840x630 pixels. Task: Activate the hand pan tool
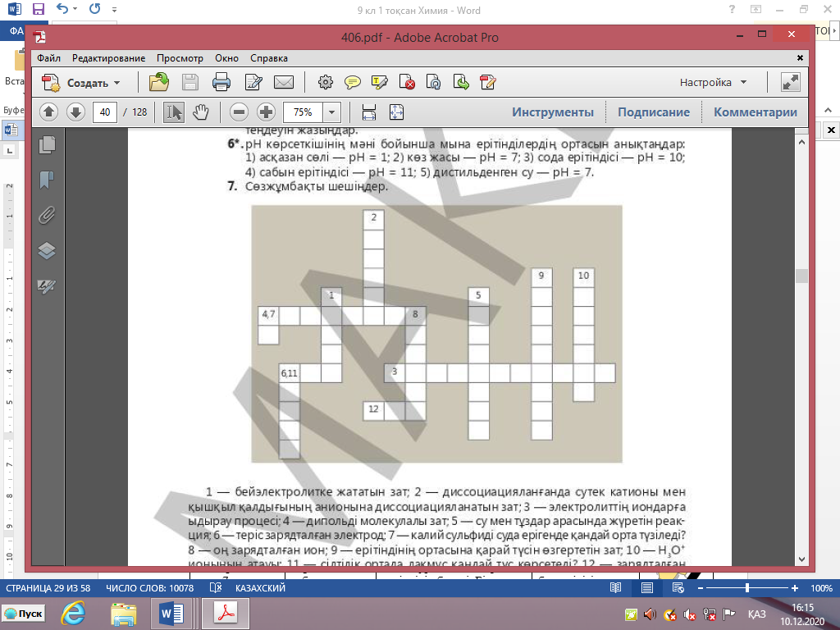click(200, 112)
